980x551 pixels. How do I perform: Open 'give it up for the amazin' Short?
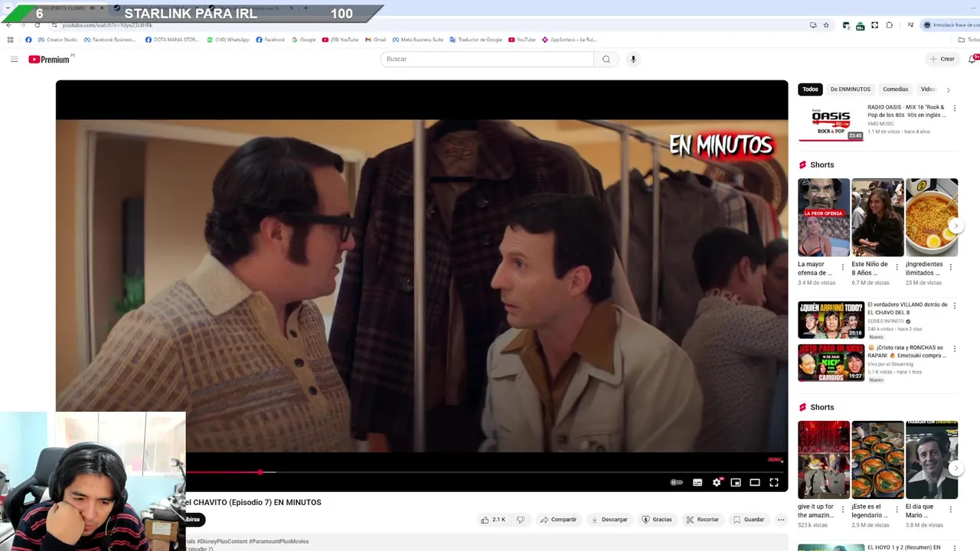[824, 459]
